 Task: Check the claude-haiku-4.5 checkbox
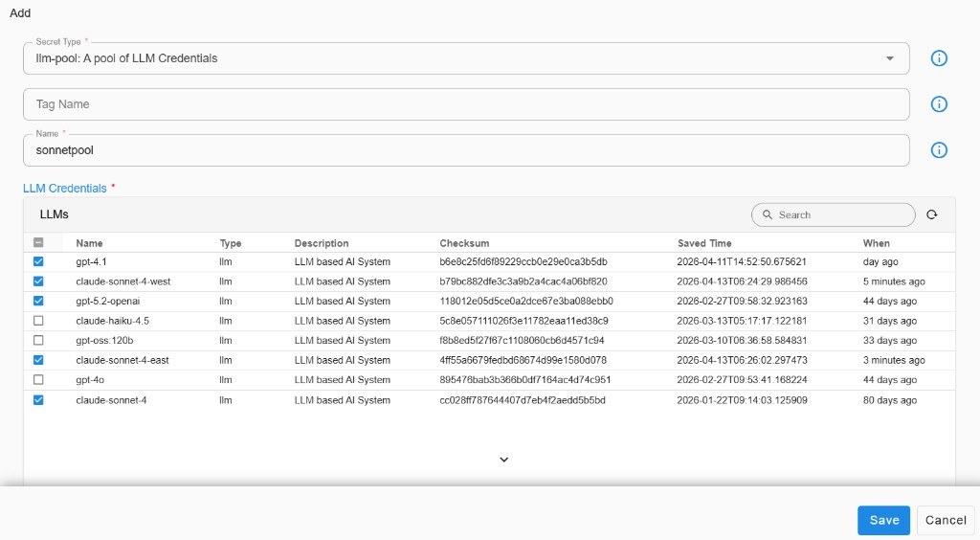coord(38,321)
